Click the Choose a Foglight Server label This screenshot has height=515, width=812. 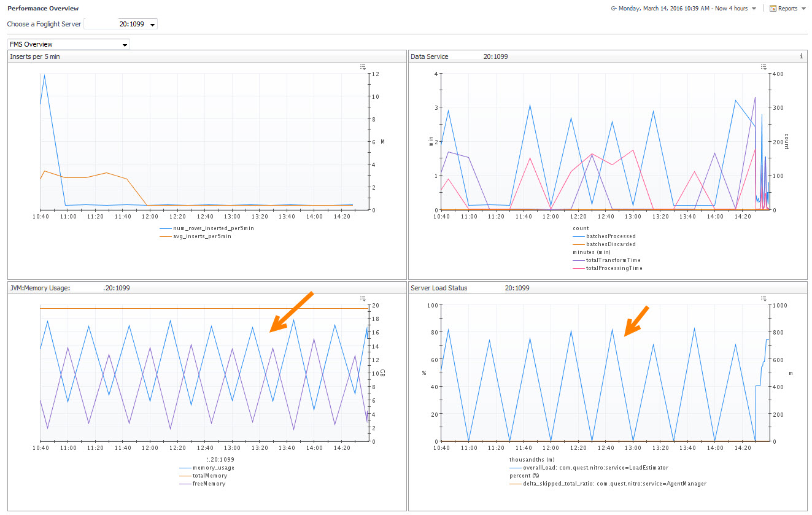[44, 24]
